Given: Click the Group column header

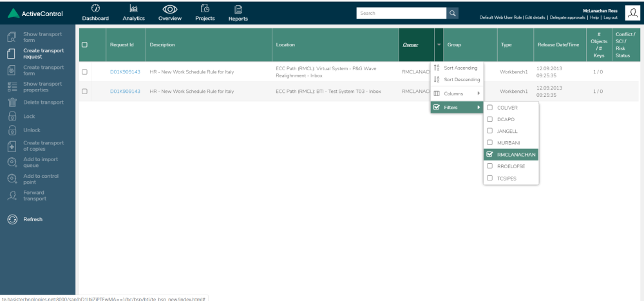Looking at the screenshot, I should [470, 45].
